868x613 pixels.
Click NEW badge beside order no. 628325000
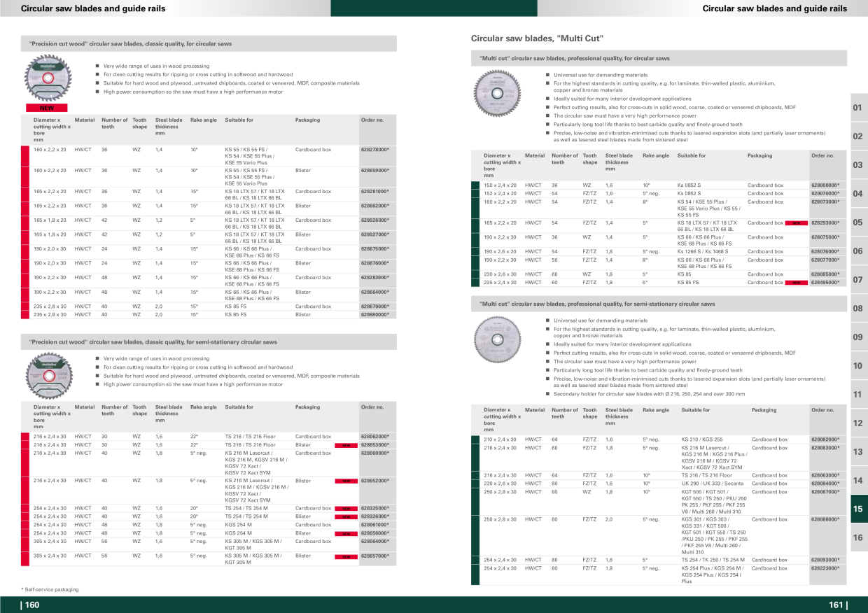coord(346,509)
